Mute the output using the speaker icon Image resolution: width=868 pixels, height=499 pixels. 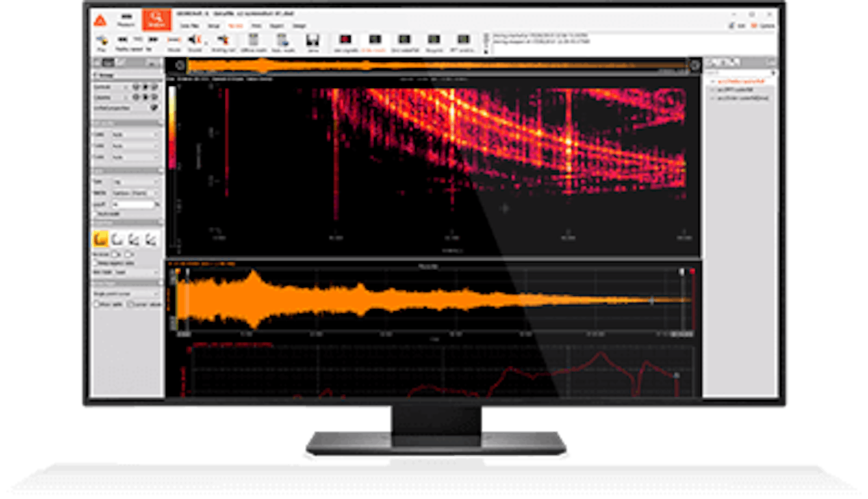(x=193, y=40)
